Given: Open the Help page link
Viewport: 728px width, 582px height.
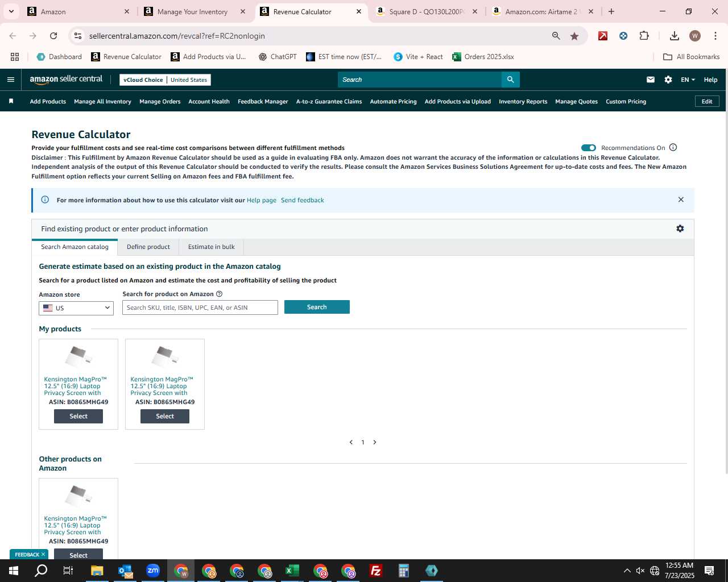Looking at the screenshot, I should pyautogui.click(x=262, y=200).
